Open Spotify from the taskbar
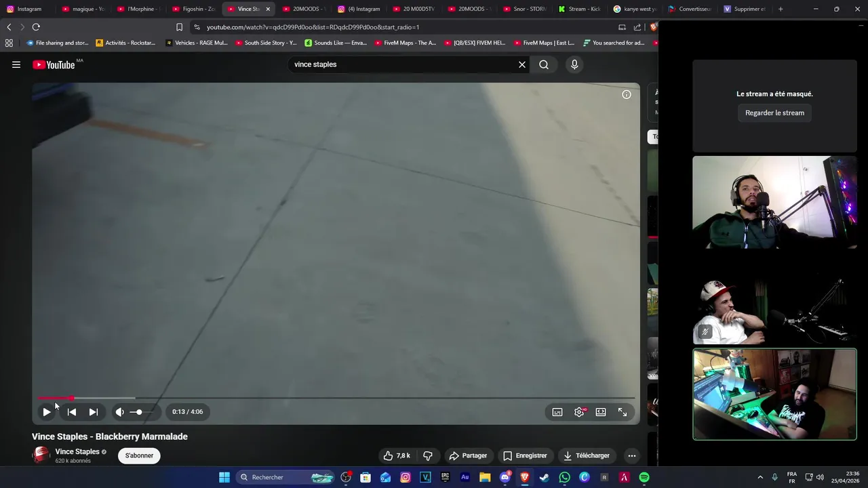The width and height of the screenshot is (868, 488). [x=644, y=477]
